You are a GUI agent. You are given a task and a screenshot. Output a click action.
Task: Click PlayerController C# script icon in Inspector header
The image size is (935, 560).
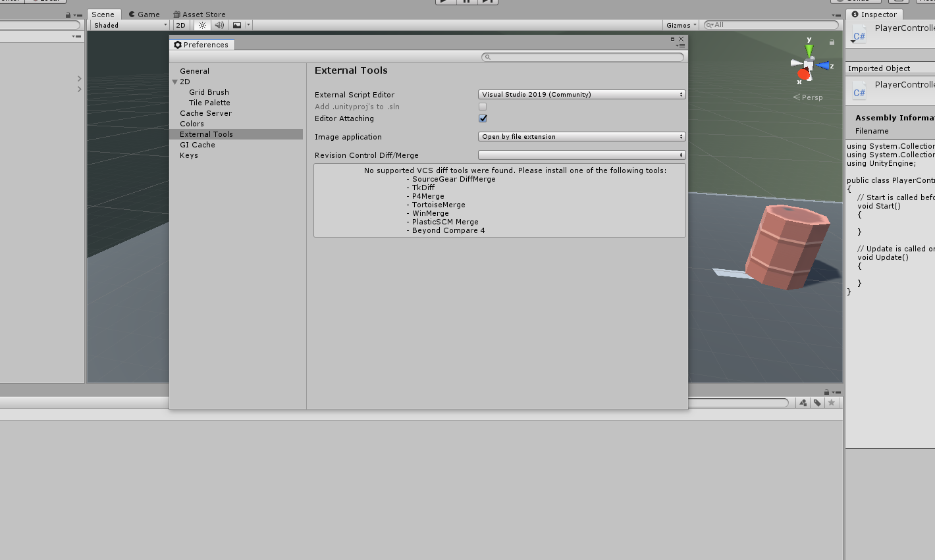(x=859, y=35)
